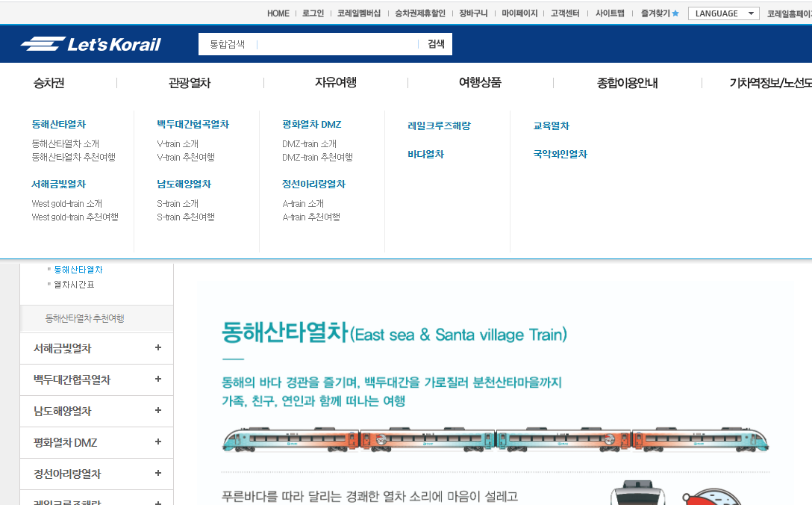
Task: Open 마이페이지 link
Action: click(519, 13)
